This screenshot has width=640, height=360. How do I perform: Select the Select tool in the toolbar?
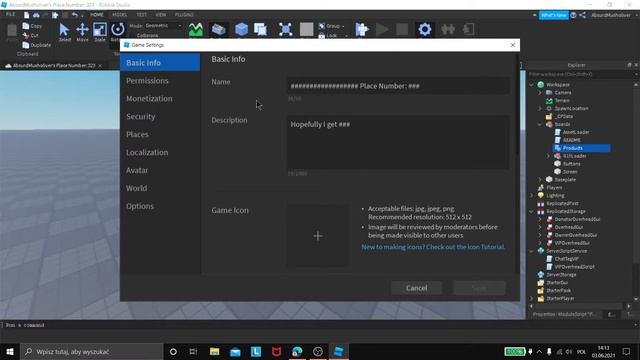[64, 32]
